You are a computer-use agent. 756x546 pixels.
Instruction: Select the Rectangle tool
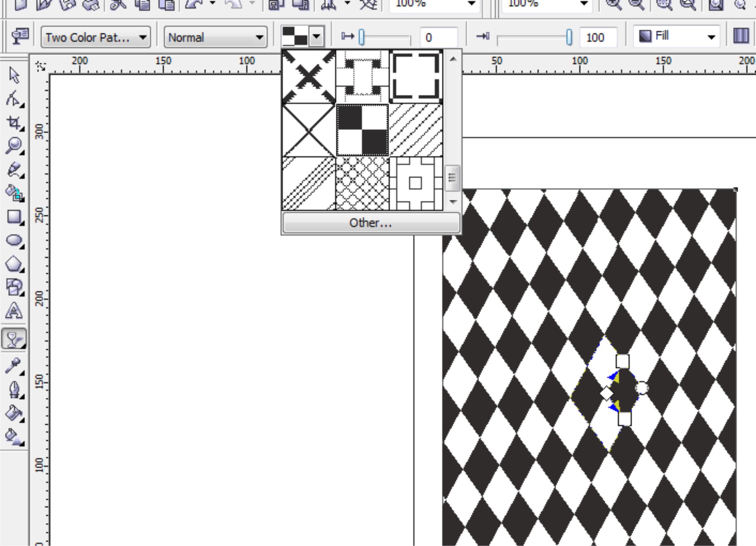pyautogui.click(x=14, y=217)
